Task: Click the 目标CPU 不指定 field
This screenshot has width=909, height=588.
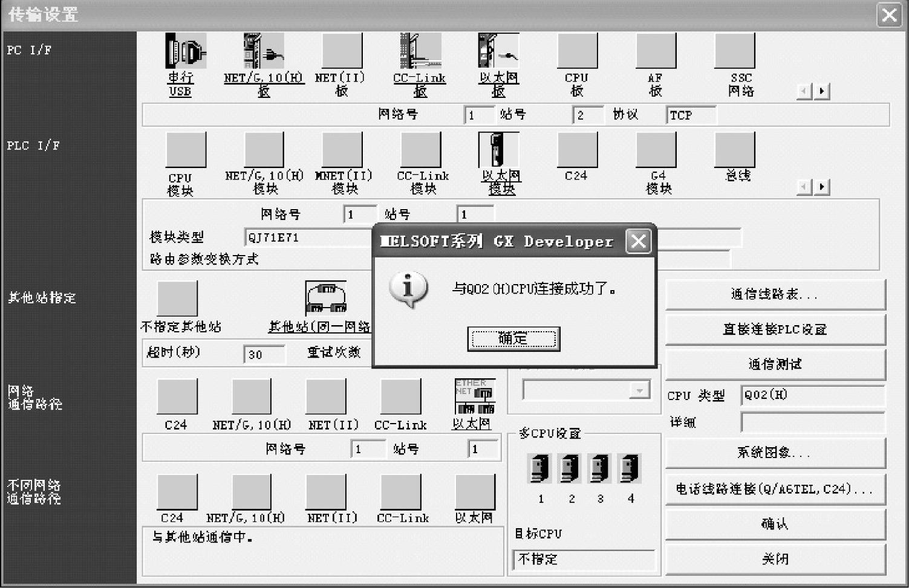Action: click(584, 560)
